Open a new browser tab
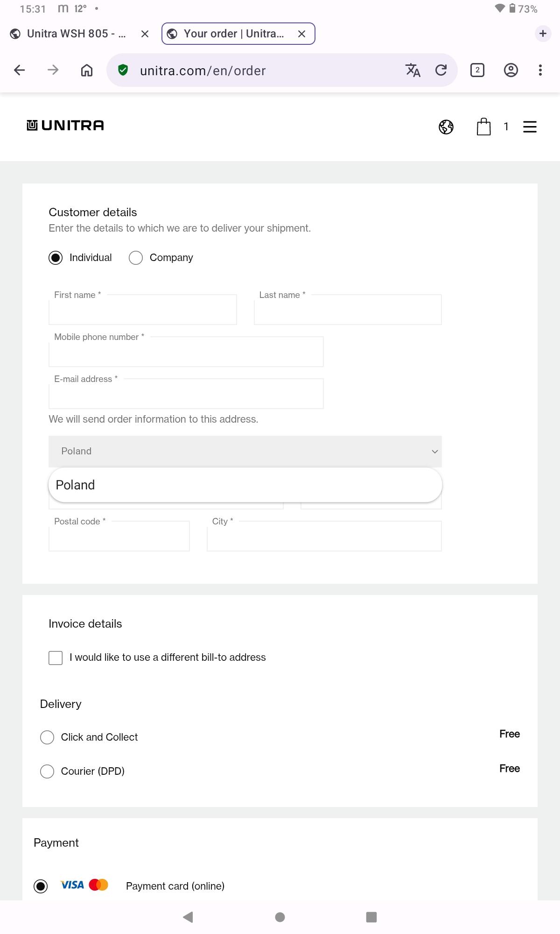 point(543,34)
